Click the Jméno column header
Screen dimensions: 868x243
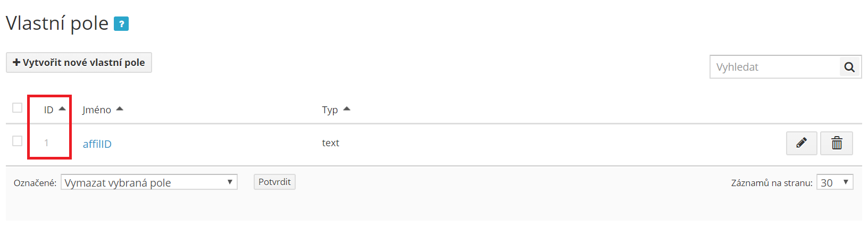click(x=97, y=110)
